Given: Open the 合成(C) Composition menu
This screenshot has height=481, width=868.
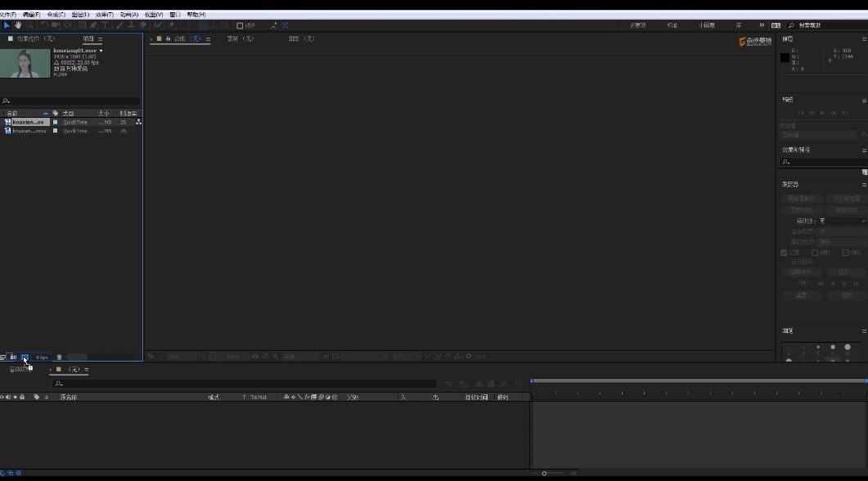Looking at the screenshot, I should point(56,15).
